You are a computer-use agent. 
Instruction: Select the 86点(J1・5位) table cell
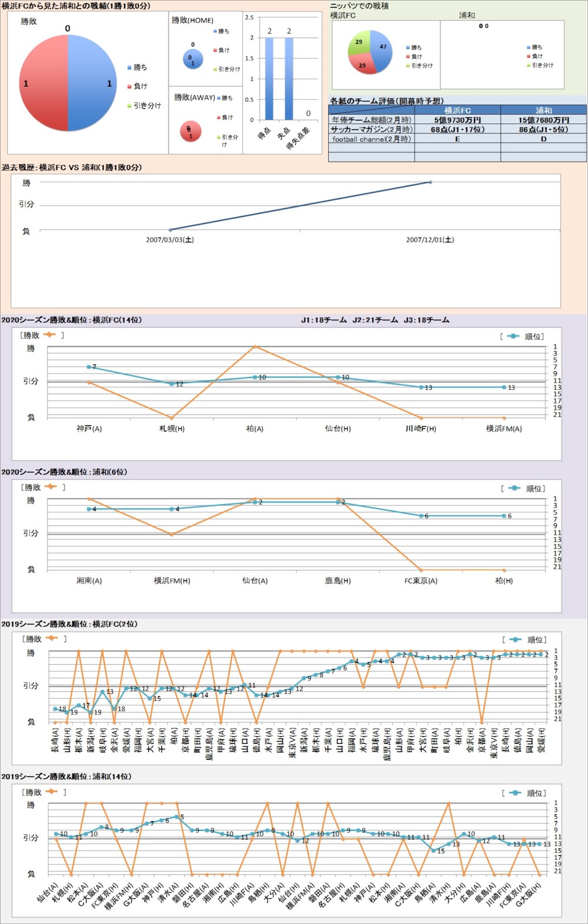543,129
